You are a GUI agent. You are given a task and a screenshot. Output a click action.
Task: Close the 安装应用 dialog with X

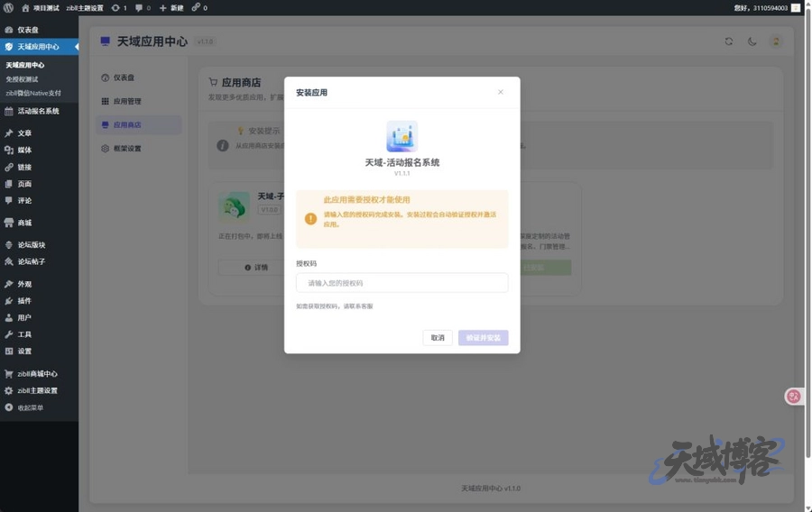click(500, 92)
